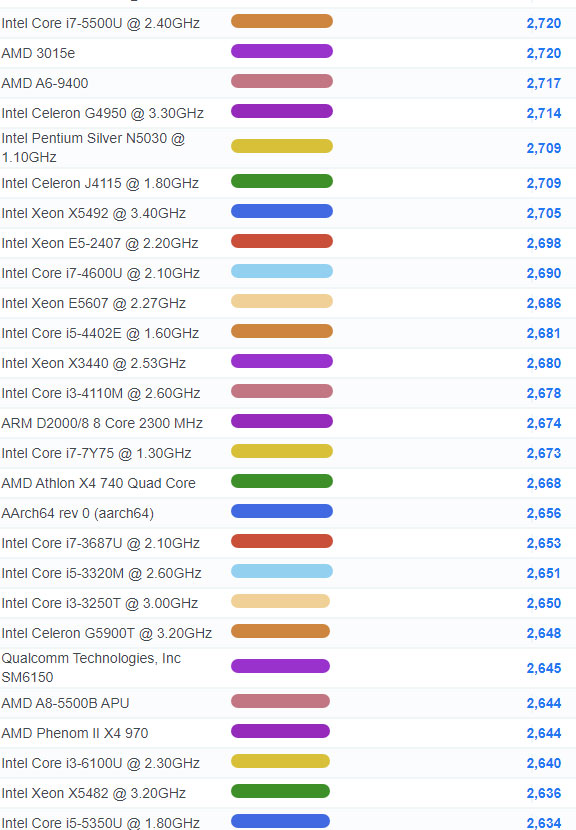Click score 2,674 for ARM D2000/8

pyautogui.click(x=544, y=423)
